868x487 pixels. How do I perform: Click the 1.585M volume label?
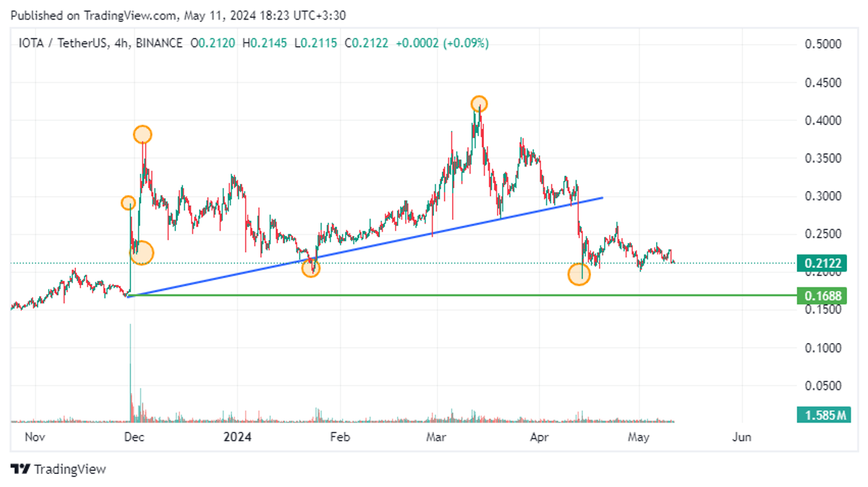pos(821,415)
